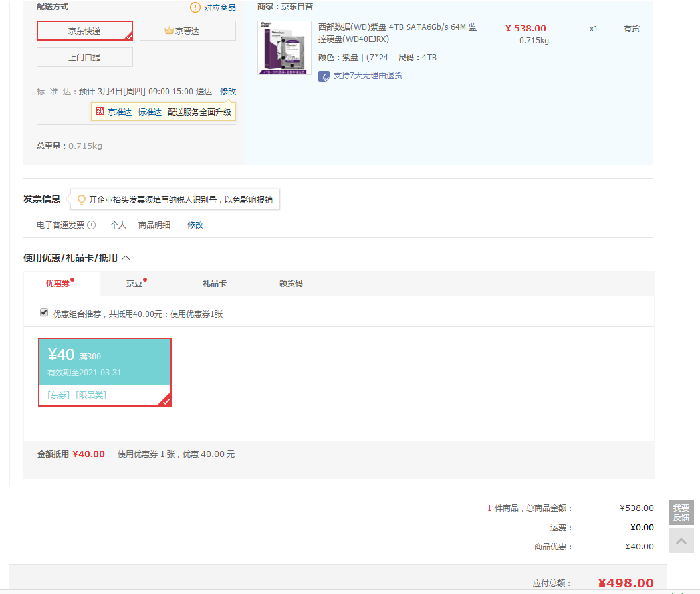Open 京准达 service link
This screenshot has width=700, height=594.
[x=120, y=112]
